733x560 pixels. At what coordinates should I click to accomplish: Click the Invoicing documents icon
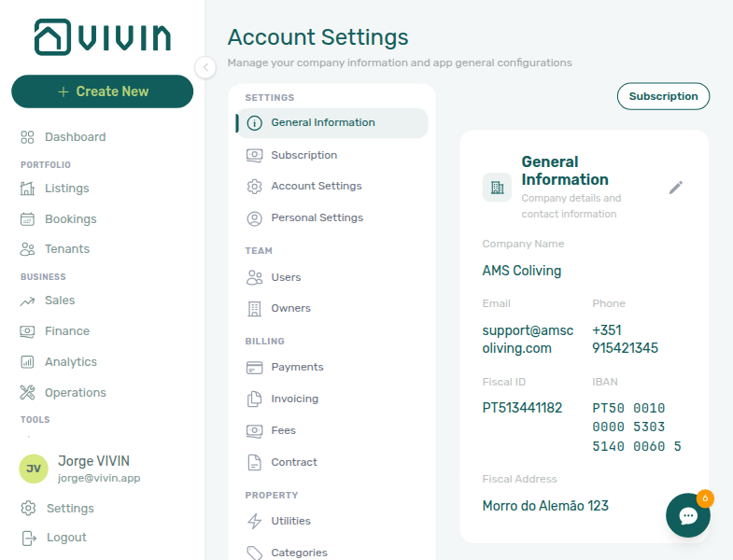254,399
